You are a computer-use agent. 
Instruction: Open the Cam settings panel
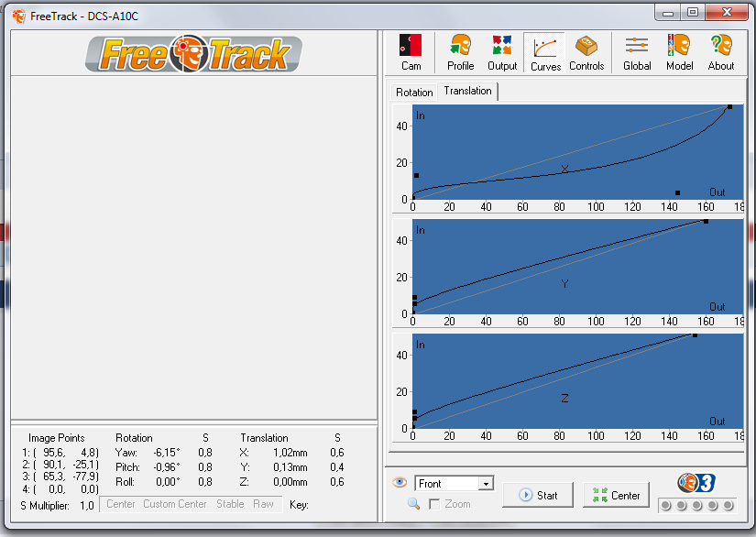tap(411, 52)
